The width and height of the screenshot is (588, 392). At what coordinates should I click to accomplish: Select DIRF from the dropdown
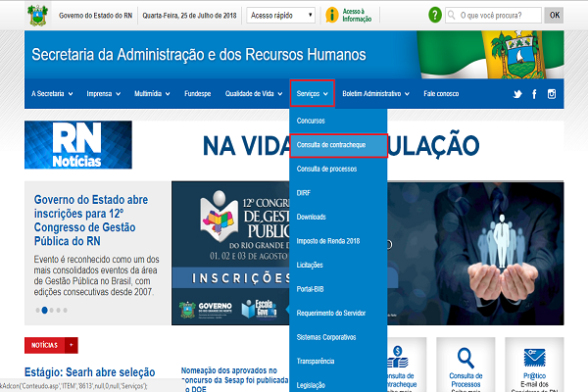pos(338,193)
